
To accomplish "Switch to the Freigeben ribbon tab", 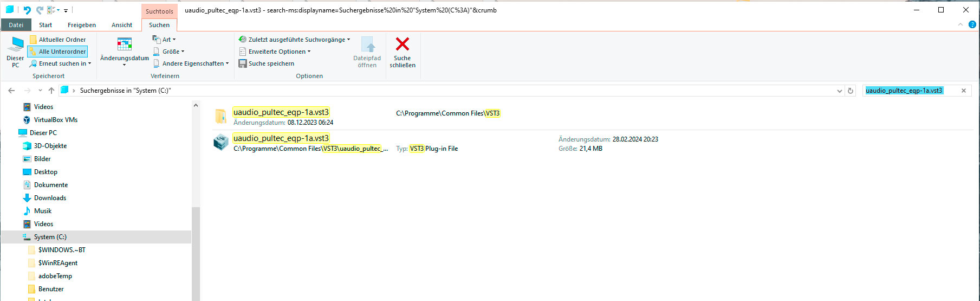I will pos(82,25).
